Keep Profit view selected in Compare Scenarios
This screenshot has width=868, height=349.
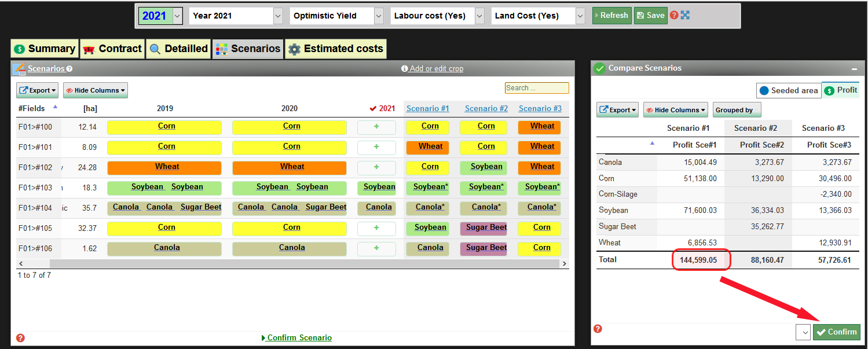coord(840,90)
